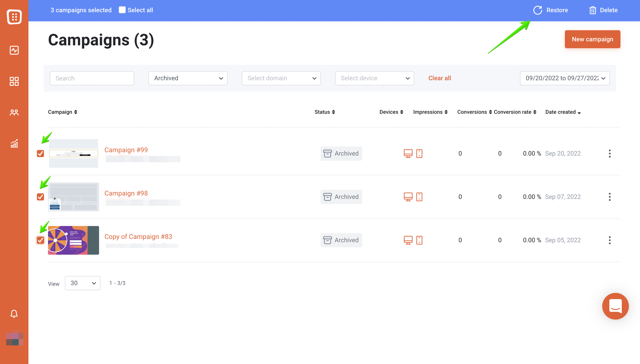Viewport: 640px width, 364px height.
Task: Open three-dot menu for Campaign #99
Action: pos(610,154)
